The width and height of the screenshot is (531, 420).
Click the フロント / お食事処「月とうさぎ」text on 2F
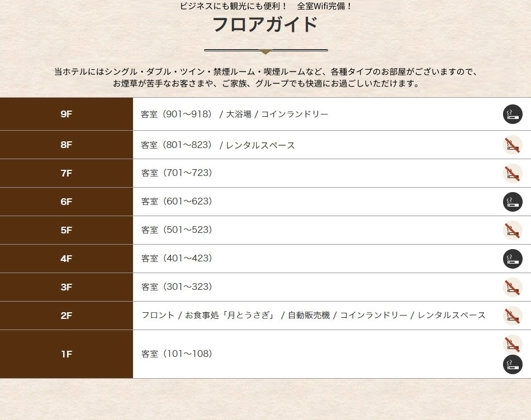click(x=208, y=316)
